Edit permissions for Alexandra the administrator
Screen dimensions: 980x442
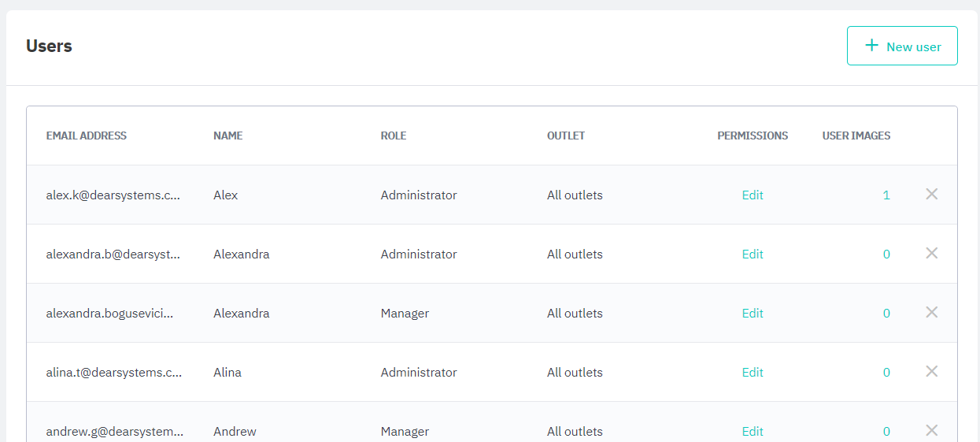pyautogui.click(x=753, y=254)
